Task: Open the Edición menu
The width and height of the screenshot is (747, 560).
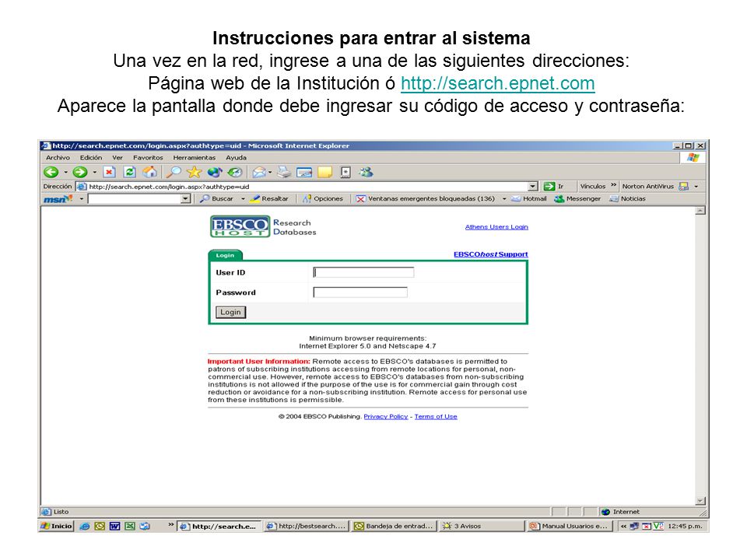Action: tap(90, 157)
